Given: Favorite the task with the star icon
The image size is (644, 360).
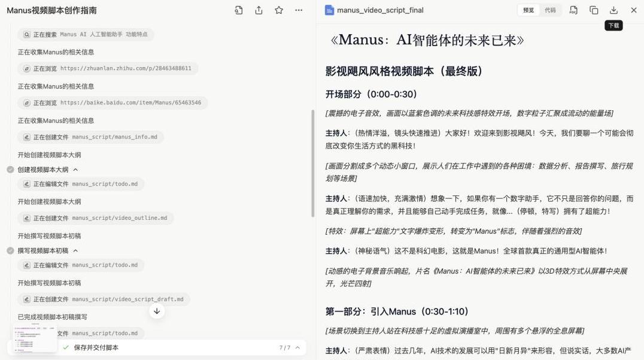Looking at the screenshot, I should pos(279,10).
